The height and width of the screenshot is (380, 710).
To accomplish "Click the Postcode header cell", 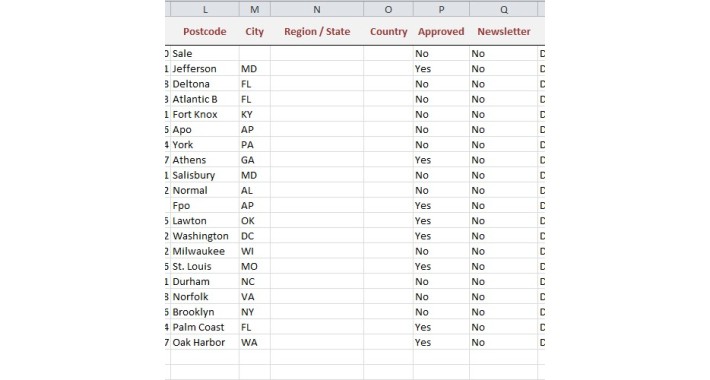I will click(x=205, y=31).
